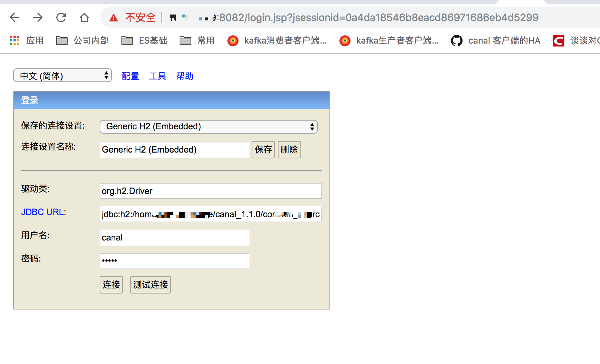Open the 工具 menu link
600x364 pixels.
[x=157, y=76]
